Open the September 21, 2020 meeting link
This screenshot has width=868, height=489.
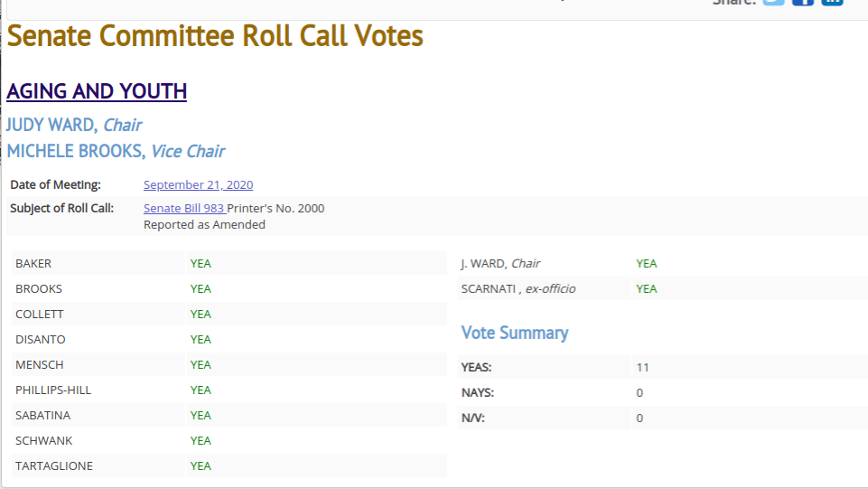(x=198, y=185)
